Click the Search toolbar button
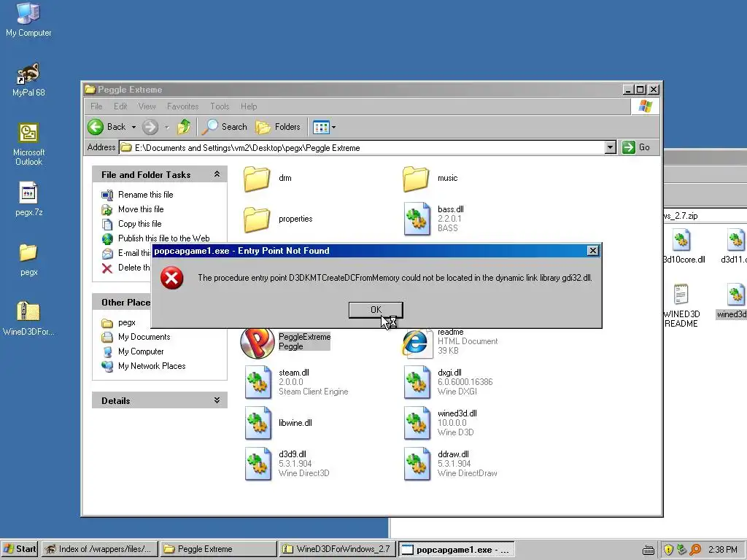Viewport: 747px width, 560px height. [225, 127]
